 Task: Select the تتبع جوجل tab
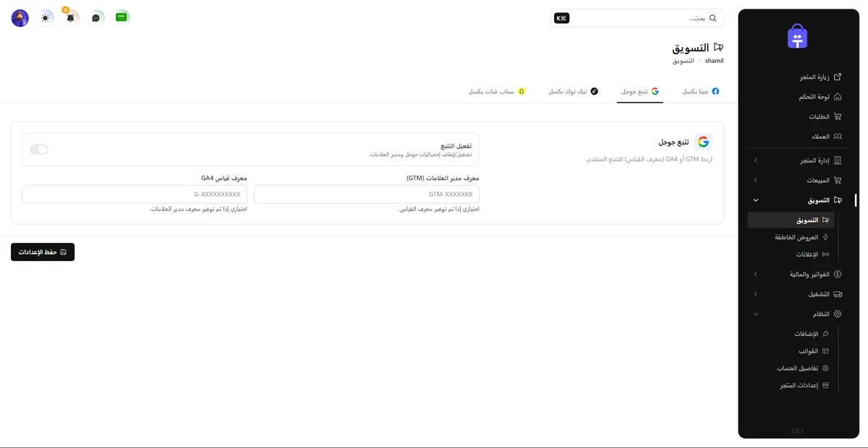point(640,92)
